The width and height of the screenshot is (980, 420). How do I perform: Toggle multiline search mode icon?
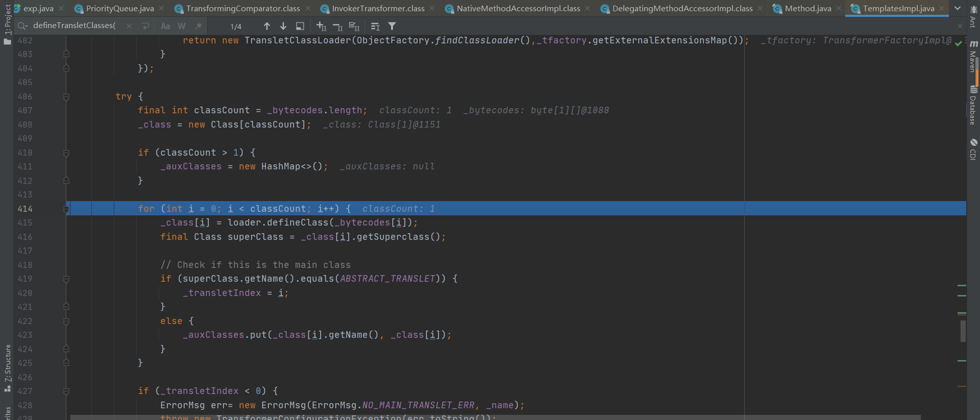[x=375, y=26]
